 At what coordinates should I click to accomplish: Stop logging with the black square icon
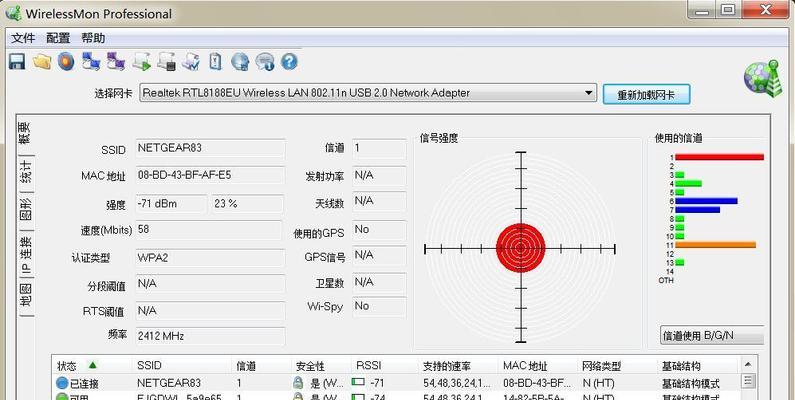coord(166,62)
